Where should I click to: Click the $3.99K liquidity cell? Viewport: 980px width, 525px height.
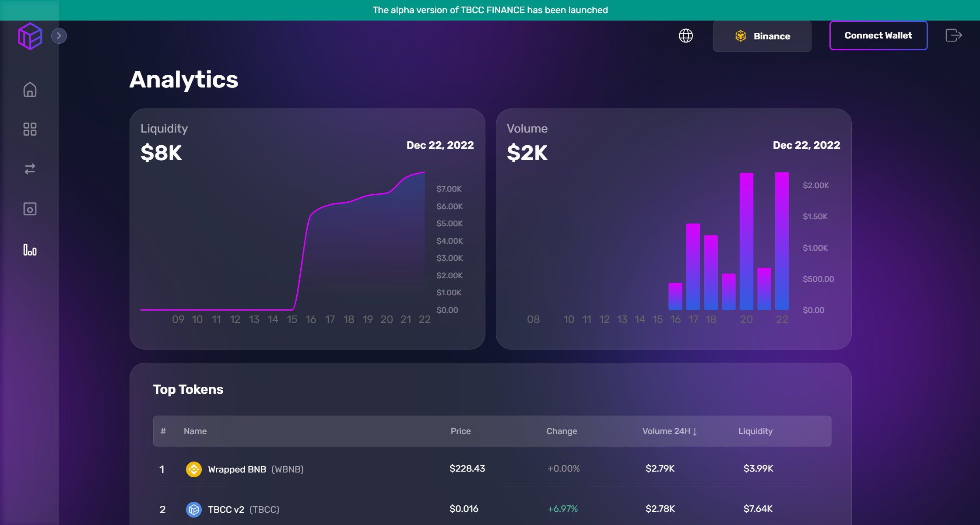pos(759,469)
